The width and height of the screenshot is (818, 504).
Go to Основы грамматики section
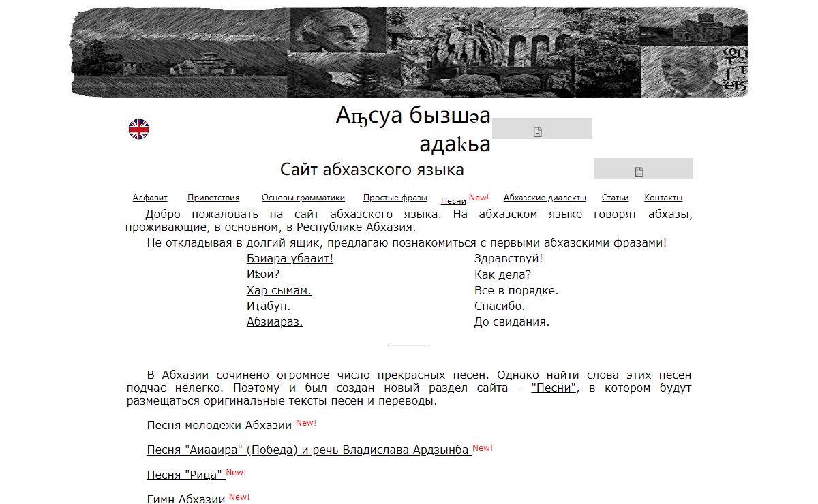303,198
